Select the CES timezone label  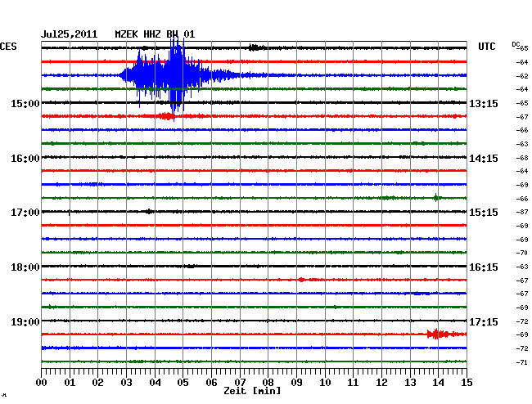coord(8,47)
